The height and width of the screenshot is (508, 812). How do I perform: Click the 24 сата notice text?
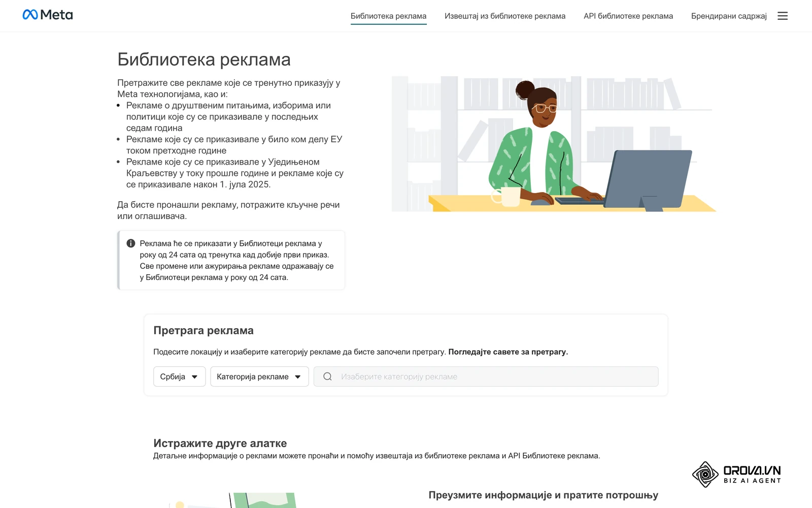pos(236,260)
